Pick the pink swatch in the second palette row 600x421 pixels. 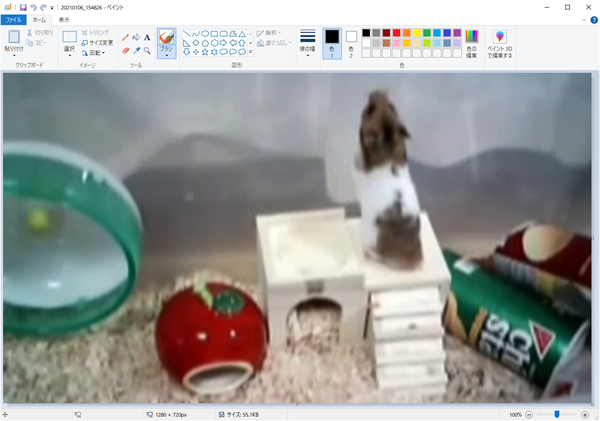click(396, 43)
